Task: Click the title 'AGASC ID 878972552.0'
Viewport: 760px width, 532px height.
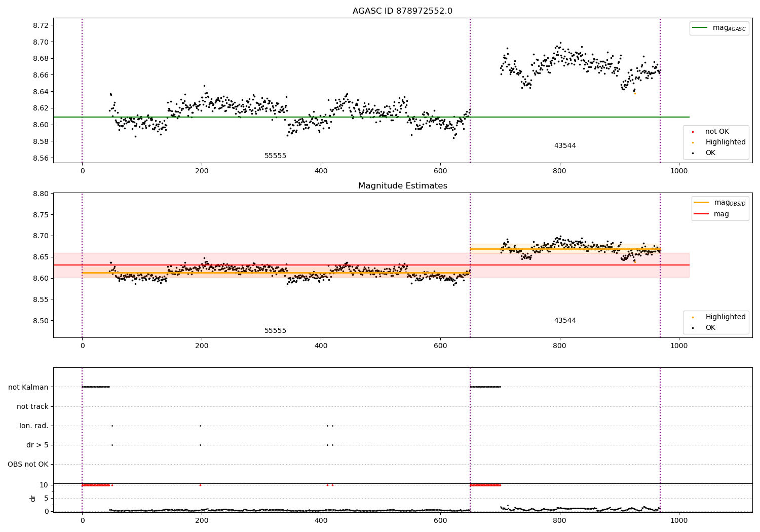Action: [x=402, y=11]
